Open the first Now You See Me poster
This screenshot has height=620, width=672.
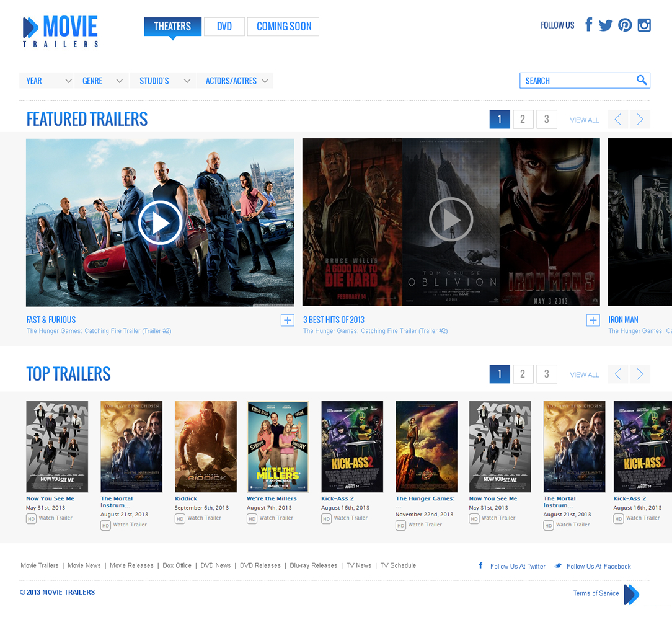tap(57, 446)
